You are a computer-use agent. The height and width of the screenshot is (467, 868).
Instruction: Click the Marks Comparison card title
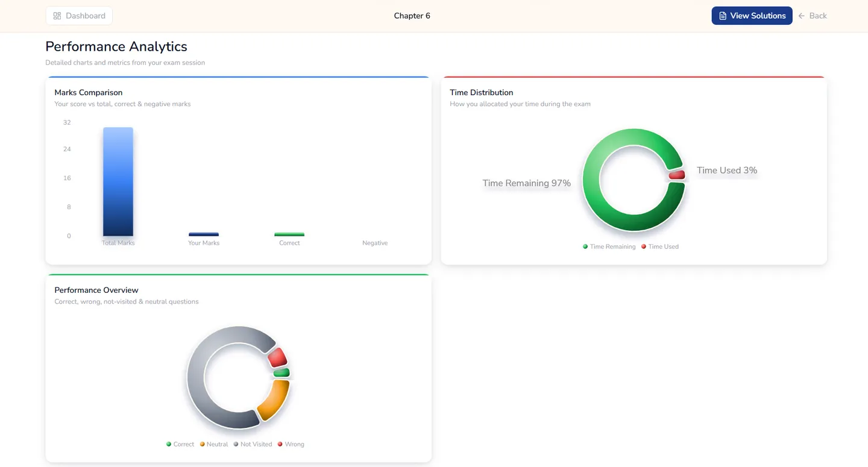coord(89,92)
